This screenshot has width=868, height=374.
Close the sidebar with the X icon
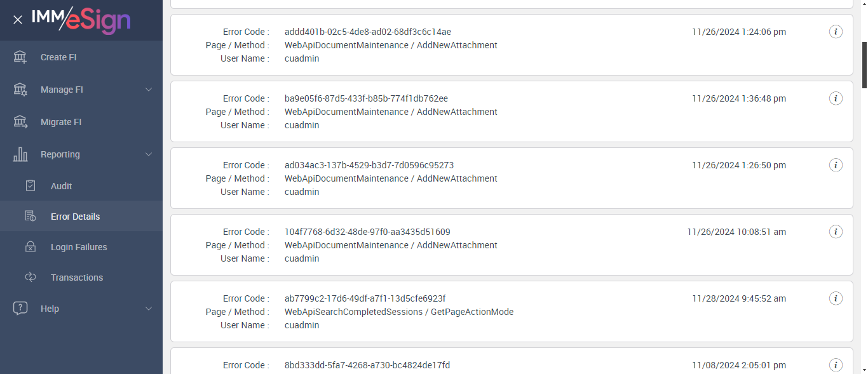click(18, 20)
